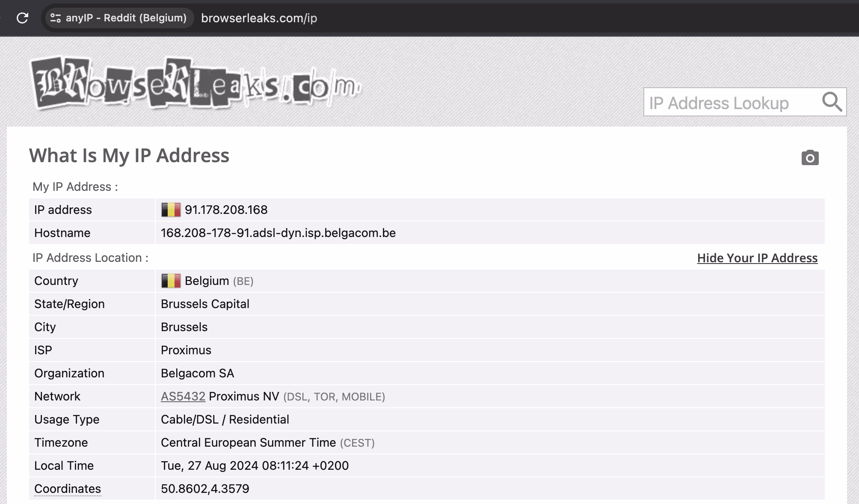Click the Coordinates label with dotted underline
The height and width of the screenshot is (504, 859).
(x=67, y=488)
